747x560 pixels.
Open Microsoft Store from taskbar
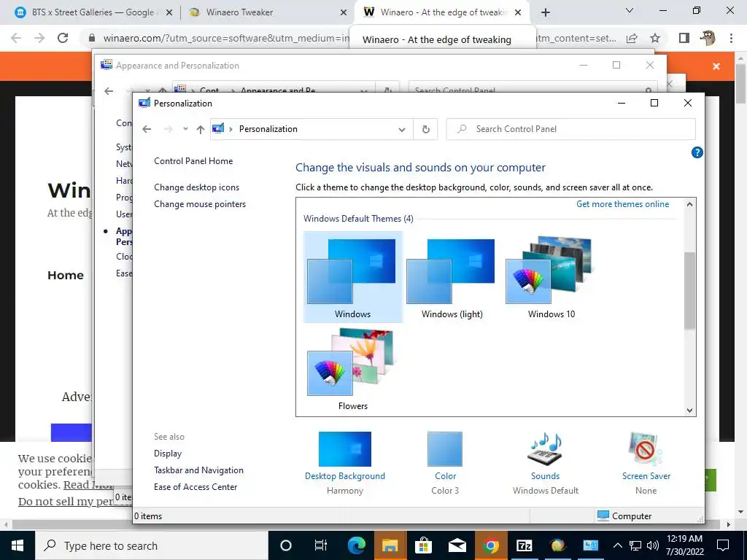(423, 545)
